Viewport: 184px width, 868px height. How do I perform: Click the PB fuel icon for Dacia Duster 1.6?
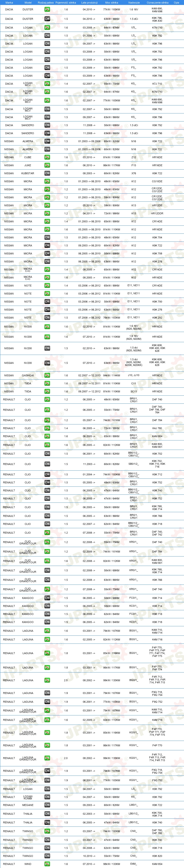(x=47, y=9)
